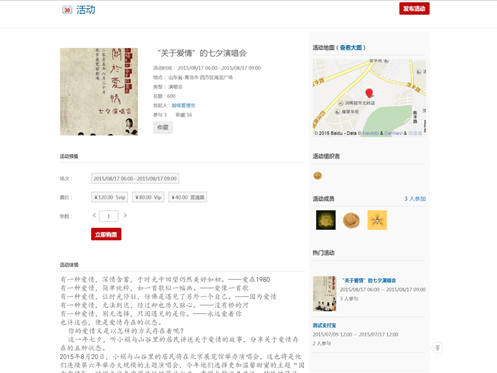Select the ¥80.00 Vip ticket price
Viewport: 497px width, 373px height.
tap(148, 197)
